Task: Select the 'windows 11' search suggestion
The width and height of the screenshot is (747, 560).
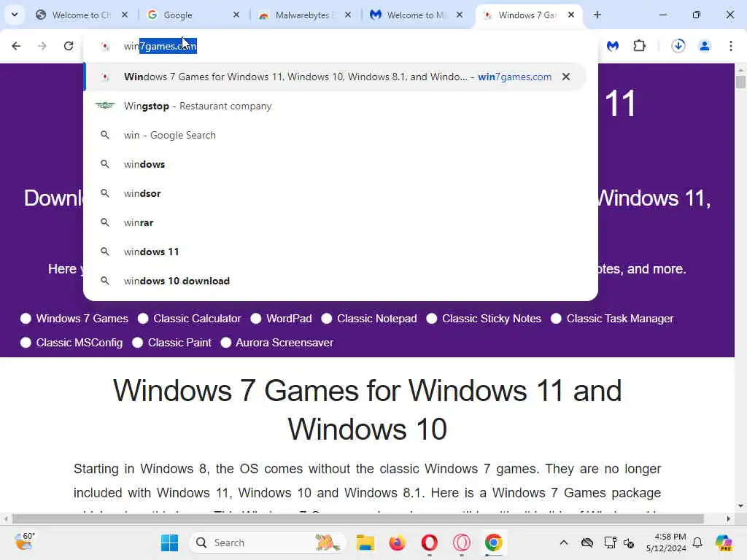Action: tap(334, 252)
